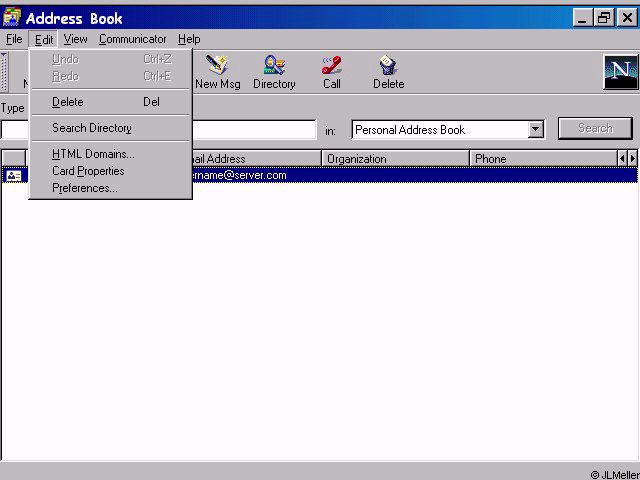Viewport: 640px width, 480px height.
Task: Choose Preferences... menu entry
Action: click(110, 188)
